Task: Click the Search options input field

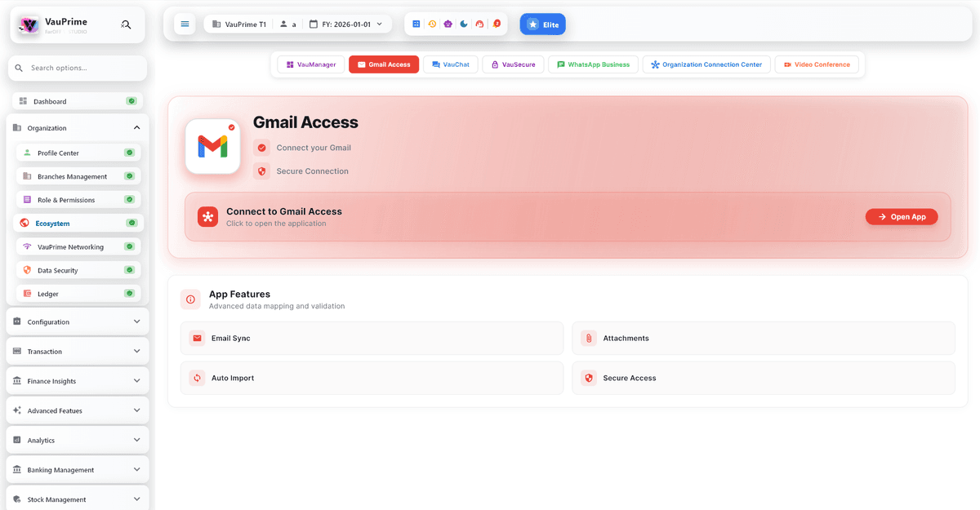Action: [x=78, y=68]
